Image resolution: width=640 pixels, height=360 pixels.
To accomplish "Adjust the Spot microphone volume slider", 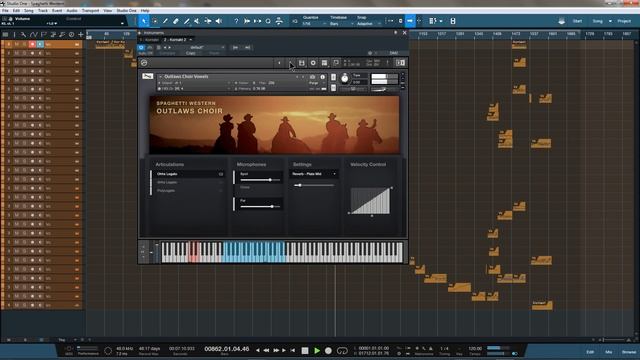I will coord(260,180).
